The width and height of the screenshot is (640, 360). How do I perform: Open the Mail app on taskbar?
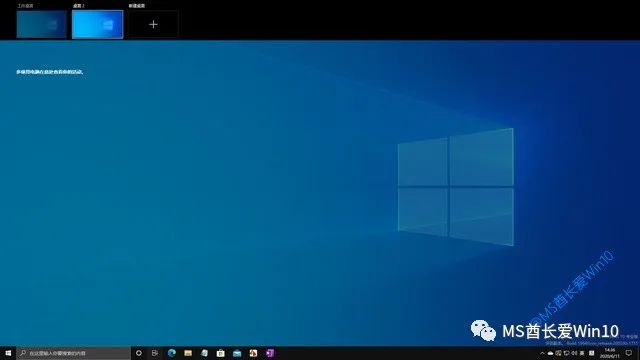237,353
